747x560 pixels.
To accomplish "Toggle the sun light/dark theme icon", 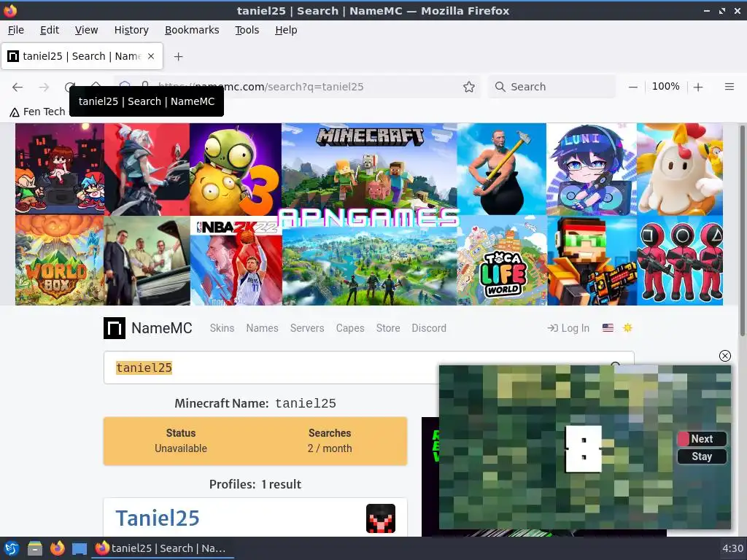I will coord(627,327).
